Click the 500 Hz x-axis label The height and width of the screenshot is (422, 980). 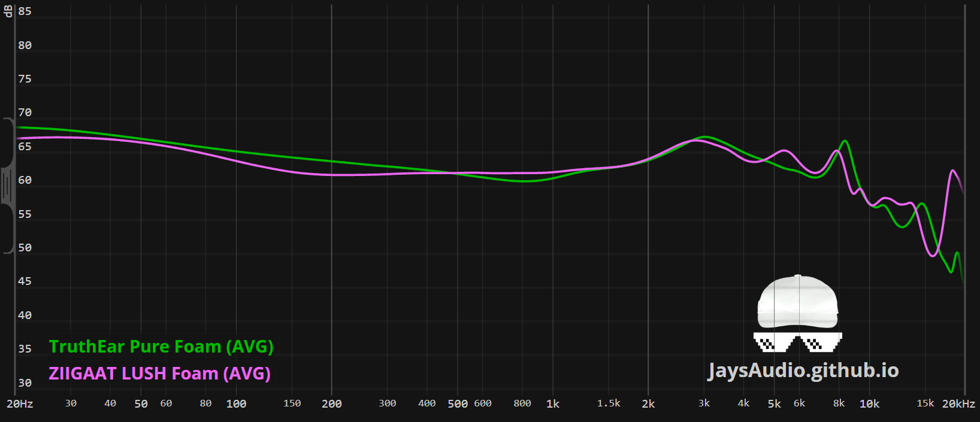tap(458, 404)
